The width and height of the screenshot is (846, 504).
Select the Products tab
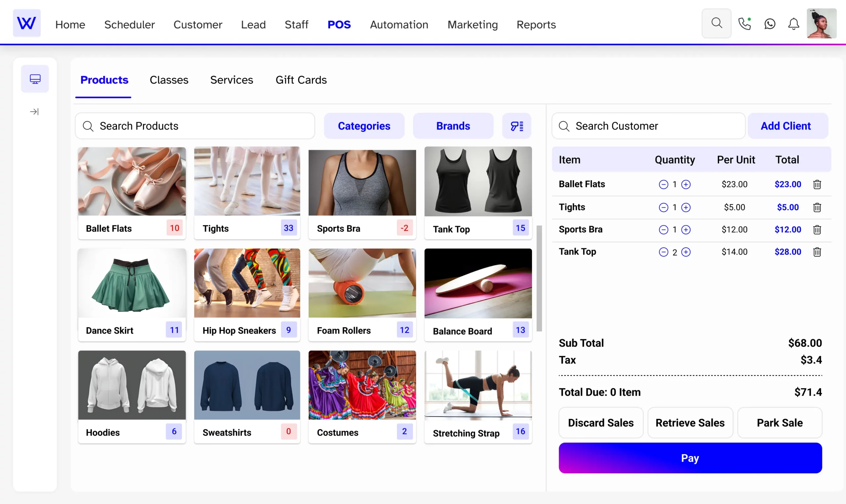(x=104, y=80)
